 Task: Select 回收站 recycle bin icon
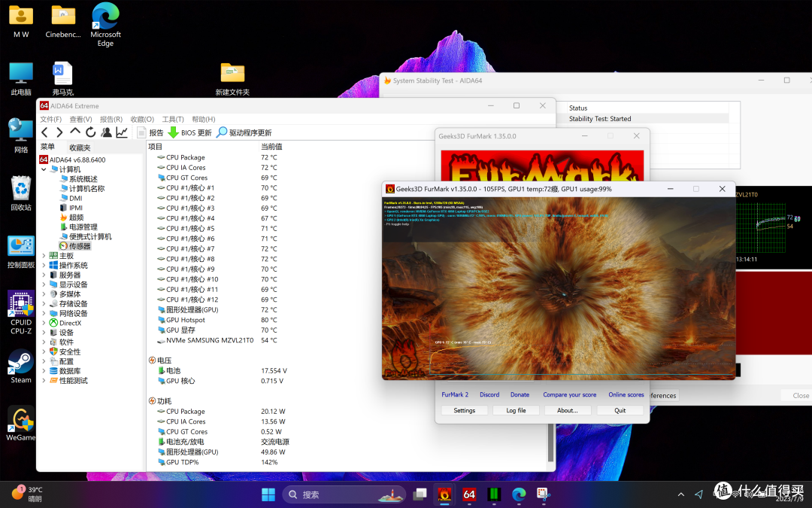pos(21,193)
